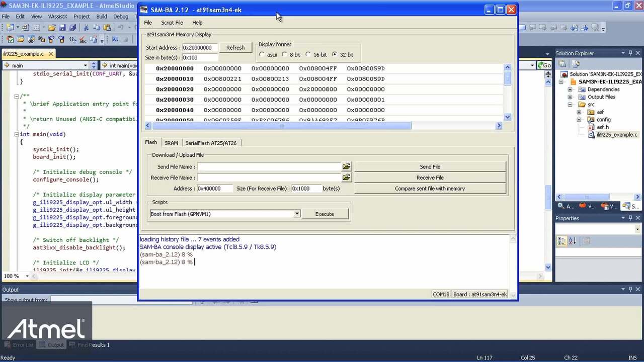Image resolution: width=644 pixels, height=362 pixels.
Task: Click the Navigate Backward icon in the toolbar
Action: pos(52,39)
